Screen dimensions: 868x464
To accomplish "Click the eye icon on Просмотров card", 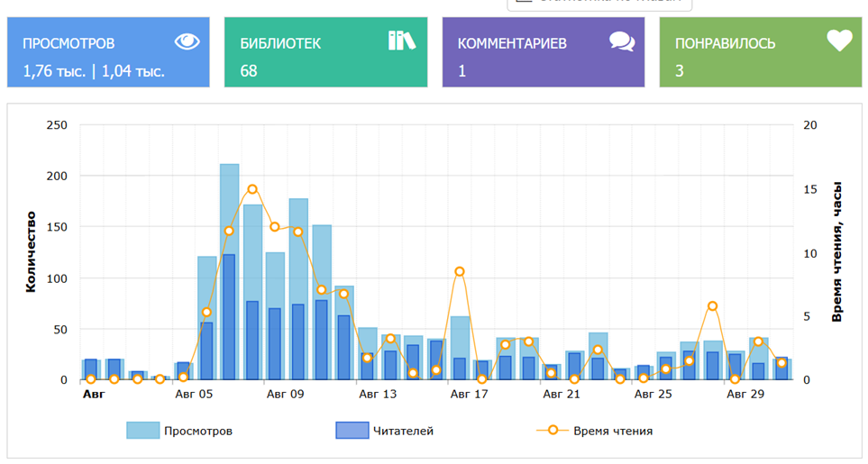I will point(187,41).
